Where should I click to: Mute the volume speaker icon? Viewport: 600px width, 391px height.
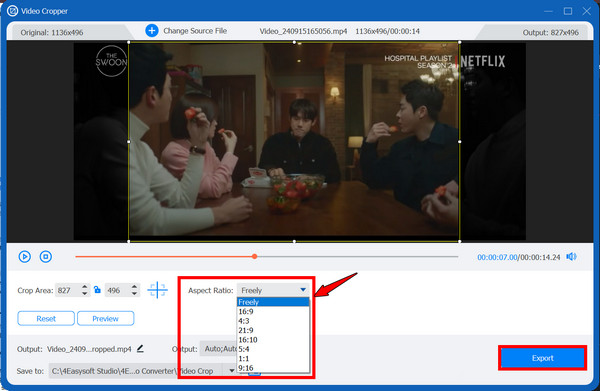tap(571, 257)
